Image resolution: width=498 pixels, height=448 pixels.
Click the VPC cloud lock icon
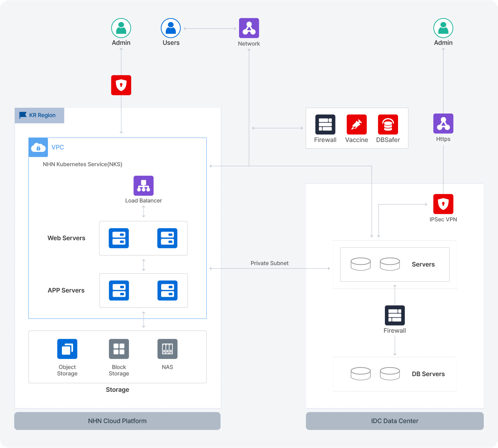click(x=38, y=147)
